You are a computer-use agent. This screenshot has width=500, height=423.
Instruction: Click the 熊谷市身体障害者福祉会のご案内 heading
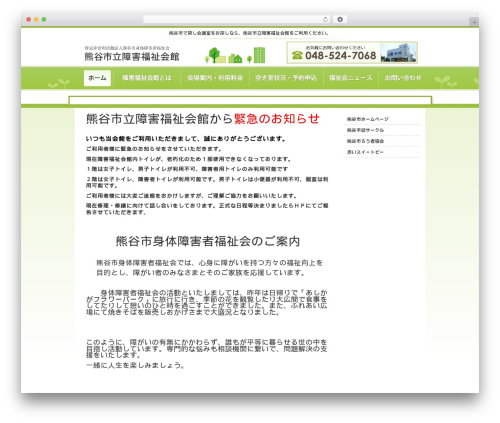coord(208,241)
